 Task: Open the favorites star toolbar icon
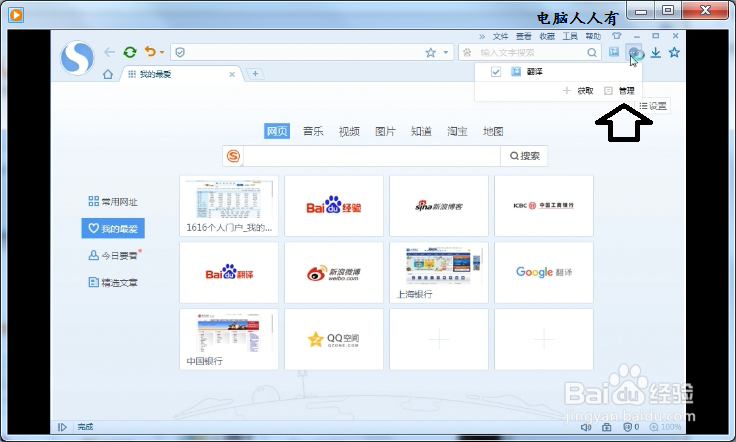(675, 52)
